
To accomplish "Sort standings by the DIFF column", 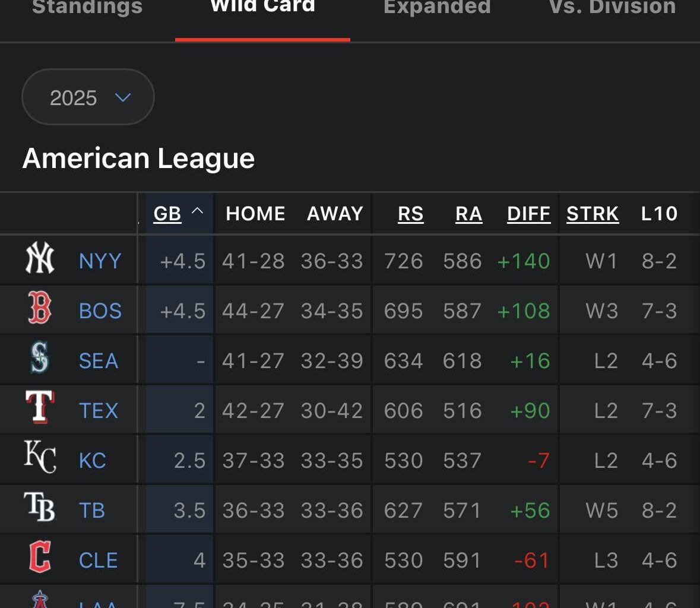I will tap(528, 213).
